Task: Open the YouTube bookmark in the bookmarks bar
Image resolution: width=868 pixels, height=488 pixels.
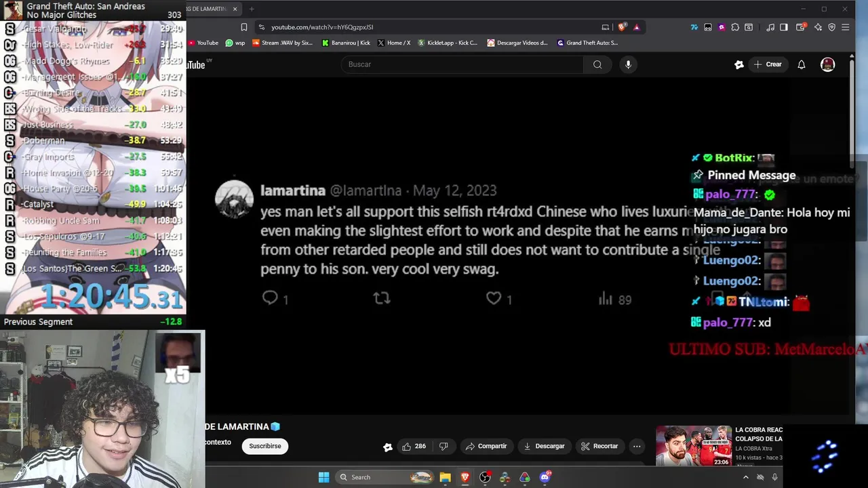Action: (x=203, y=43)
